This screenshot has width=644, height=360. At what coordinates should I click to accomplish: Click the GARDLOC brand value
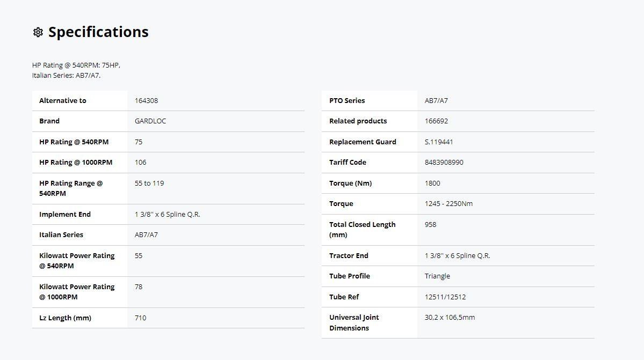[150, 121]
